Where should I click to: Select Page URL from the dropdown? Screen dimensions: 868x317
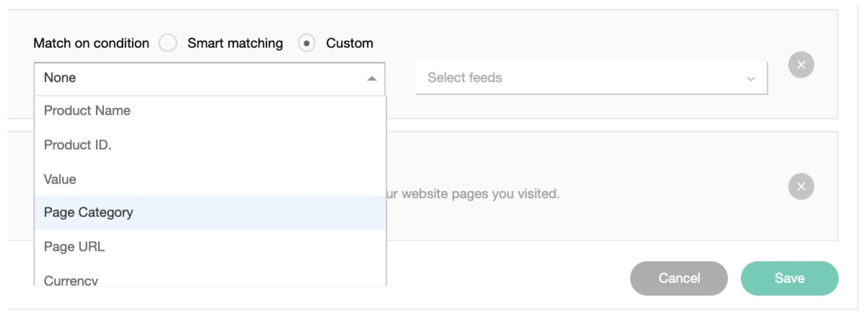point(74,247)
